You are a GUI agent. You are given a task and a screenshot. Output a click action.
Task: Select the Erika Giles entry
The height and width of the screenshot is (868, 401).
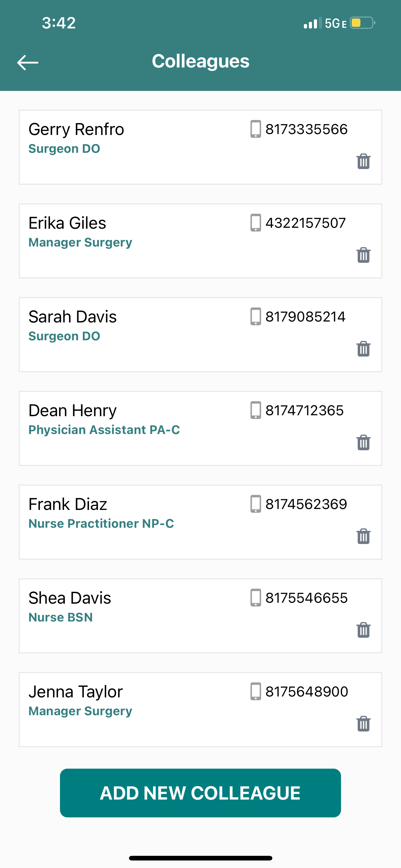click(x=200, y=241)
